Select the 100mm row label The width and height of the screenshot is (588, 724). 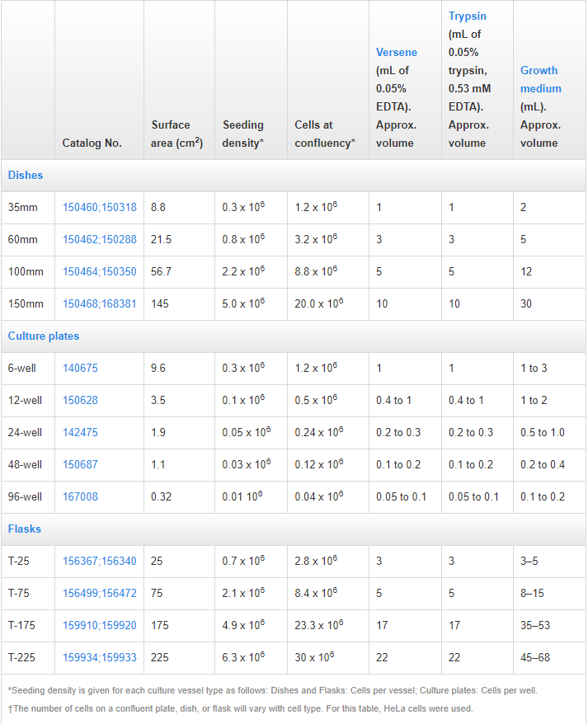pyautogui.click(x=26, y=271)
